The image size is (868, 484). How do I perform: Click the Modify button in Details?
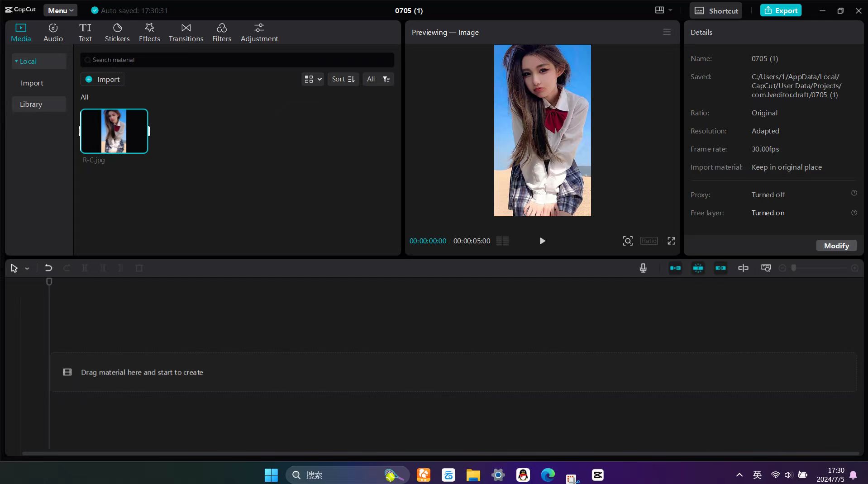tap(836, 246)
